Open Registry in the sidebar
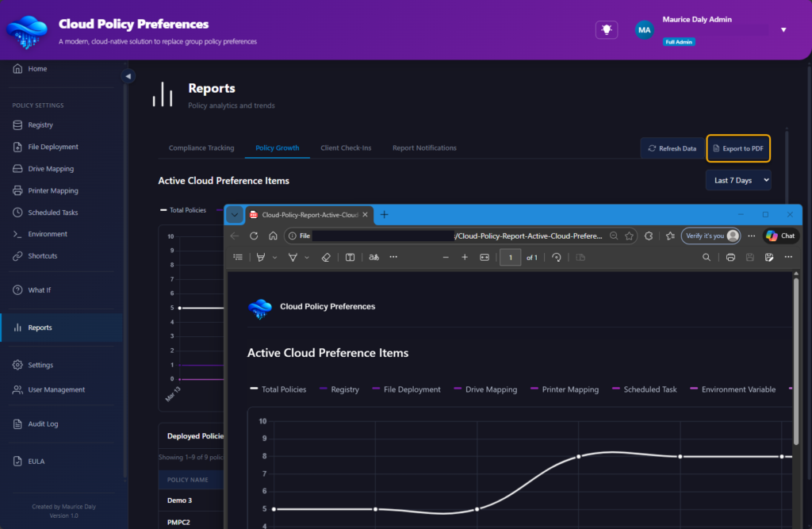Image resolution: width=812 pixels, height=529 pixels. point(40,125)
